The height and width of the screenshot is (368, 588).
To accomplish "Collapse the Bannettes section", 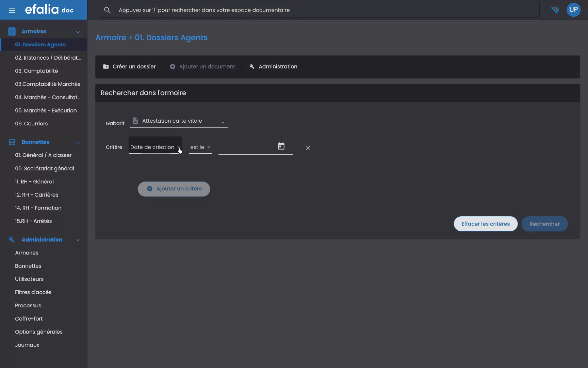I will [78, 142].
